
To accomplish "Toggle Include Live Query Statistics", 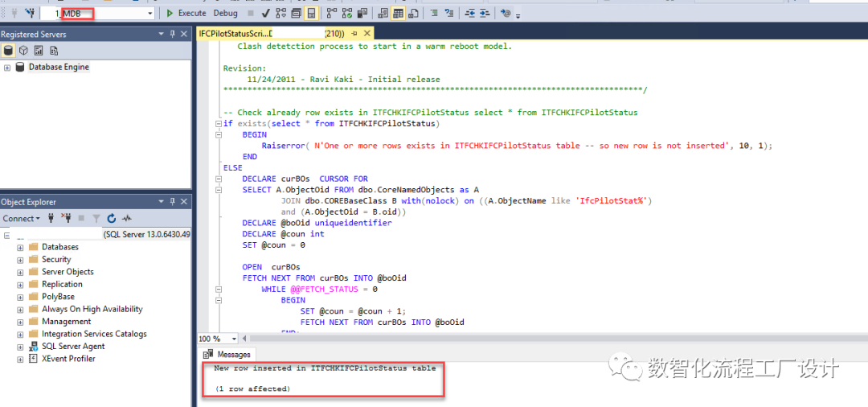I will click(x=347, y=13).
